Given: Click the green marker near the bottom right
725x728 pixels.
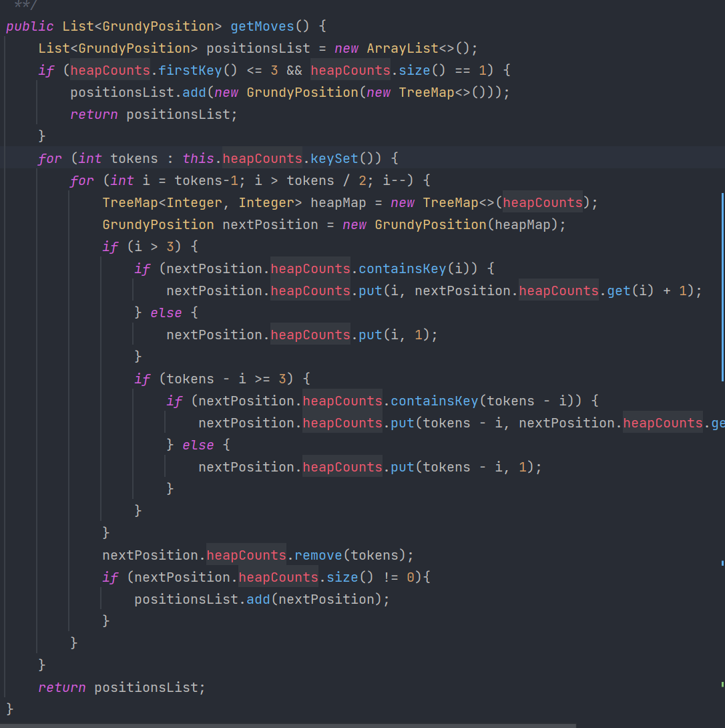Looking at the screenshot, I should [722, 684].
